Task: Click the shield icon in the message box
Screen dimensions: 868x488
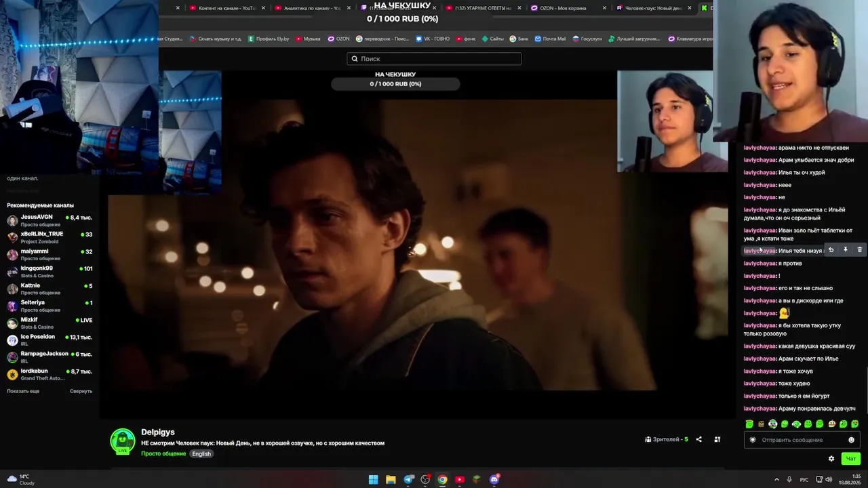Action: click(x=753, y=440)
